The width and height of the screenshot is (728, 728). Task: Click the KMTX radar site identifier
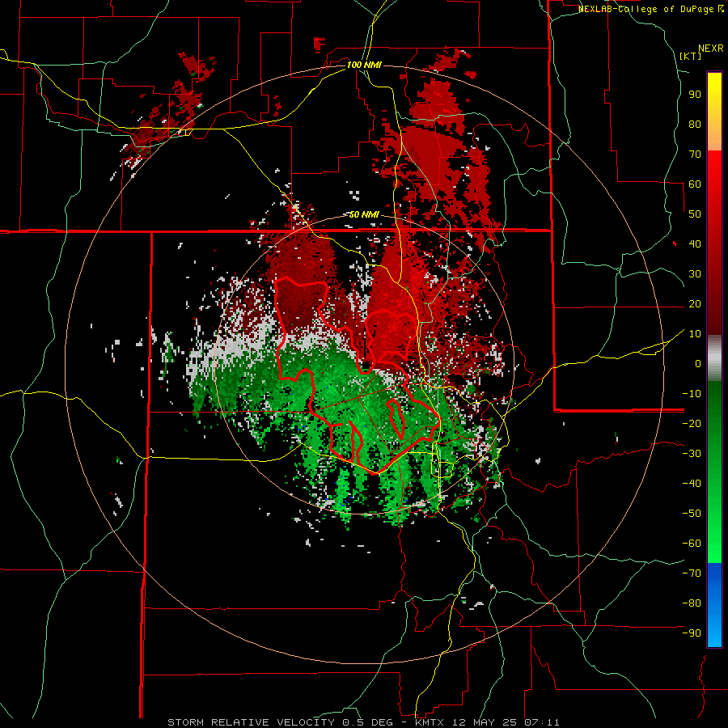tap(429, 722)
